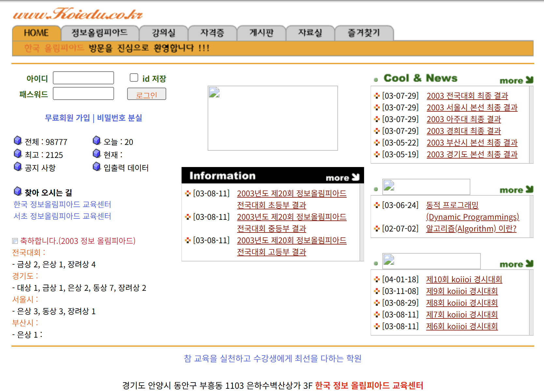Open the 자격증 tab
544x392 pixels.
click(x=213, y=33)
